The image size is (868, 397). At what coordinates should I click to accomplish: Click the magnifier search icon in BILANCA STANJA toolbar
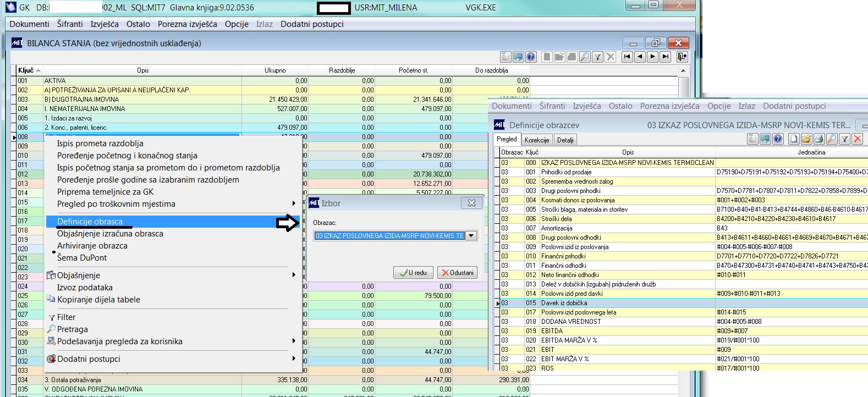click(585, 57)
